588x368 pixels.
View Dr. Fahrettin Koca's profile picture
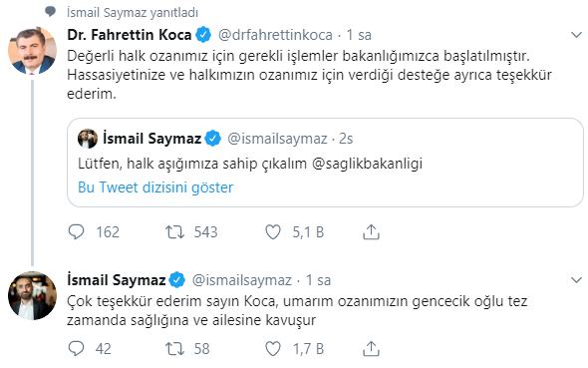(32, 50)
